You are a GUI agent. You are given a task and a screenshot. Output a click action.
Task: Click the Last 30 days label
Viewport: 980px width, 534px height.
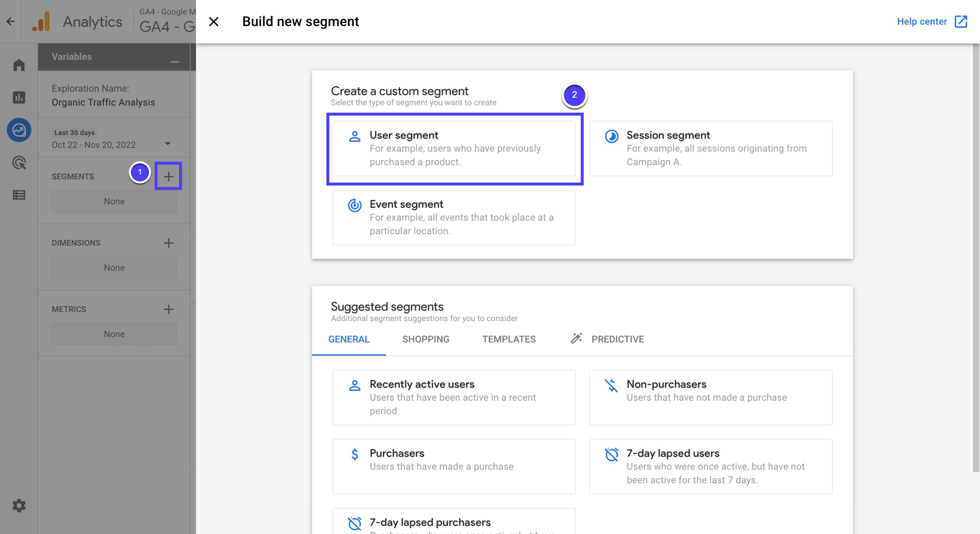75,132
